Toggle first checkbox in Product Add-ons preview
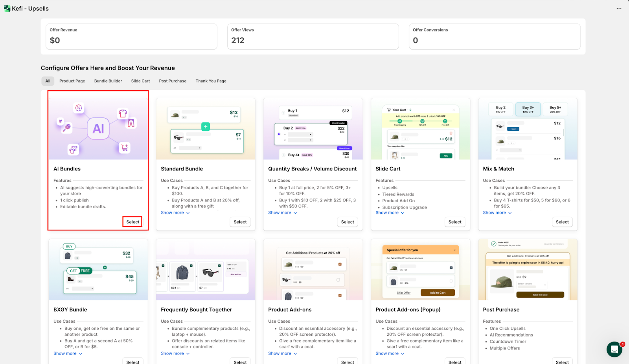629x364 pixels. 340,264
